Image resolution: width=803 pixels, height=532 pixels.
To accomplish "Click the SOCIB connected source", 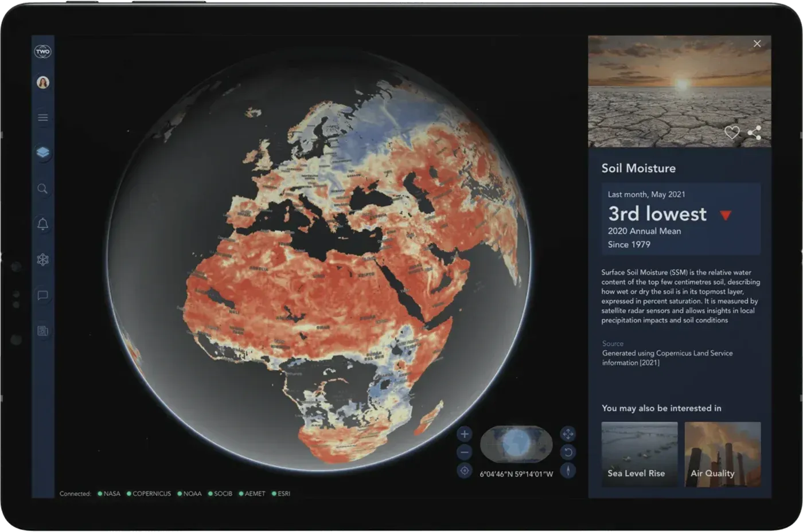I will coord(220,494).
